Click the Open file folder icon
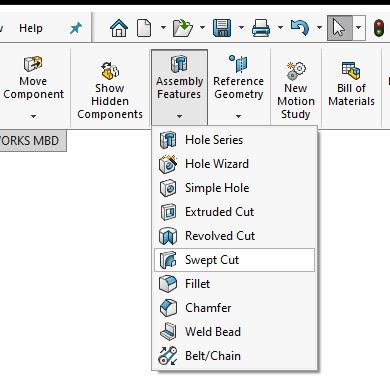The height and width of the screenshot is (378, 390). [183, 28]
